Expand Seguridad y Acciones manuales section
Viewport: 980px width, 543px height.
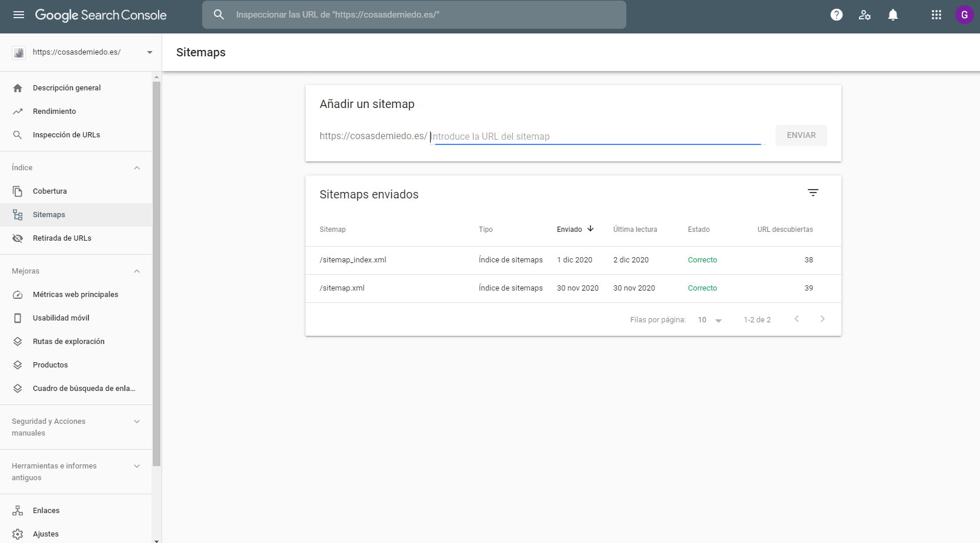137,421
